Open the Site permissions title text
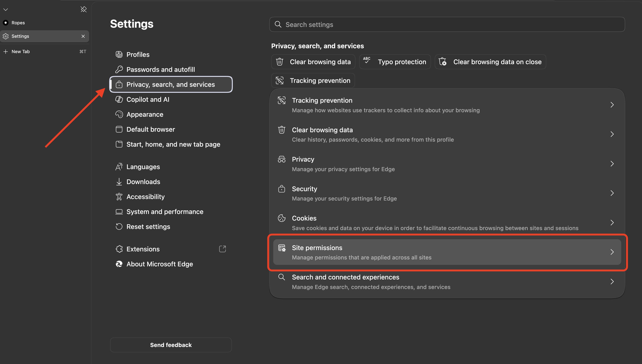The height and width of the screenshot is (364, 642). tap(317, 248)
